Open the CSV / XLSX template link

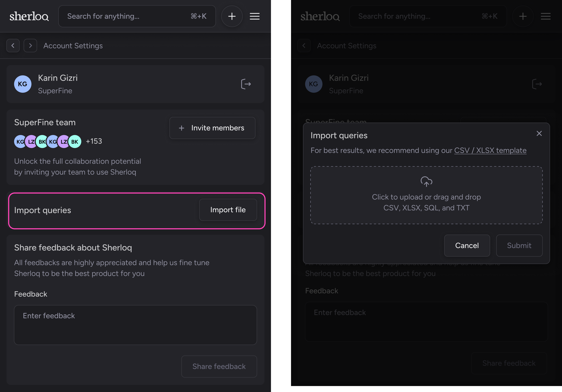490,150
